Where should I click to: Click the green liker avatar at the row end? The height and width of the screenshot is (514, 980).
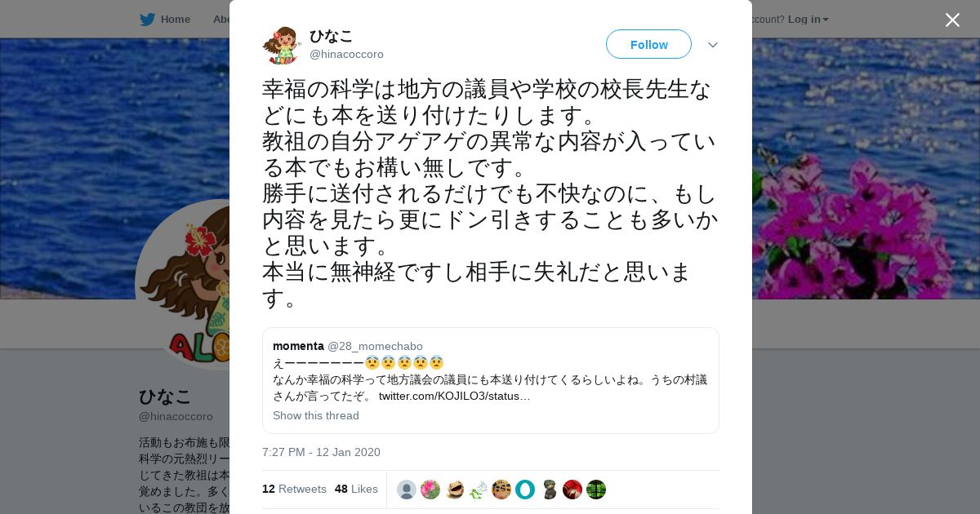[596, 490]
